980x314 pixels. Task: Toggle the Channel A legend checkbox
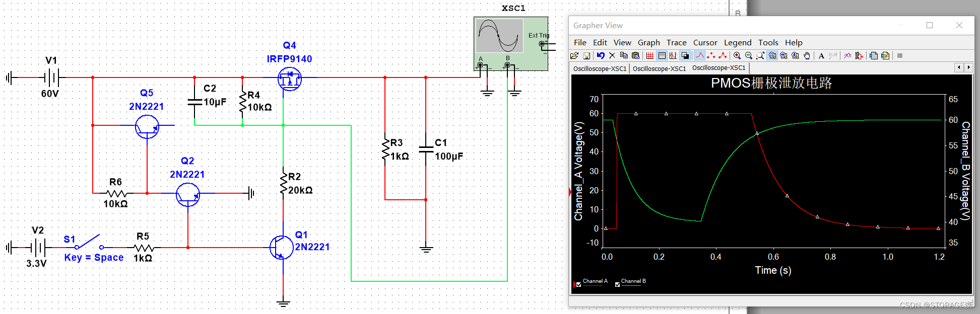579,285
